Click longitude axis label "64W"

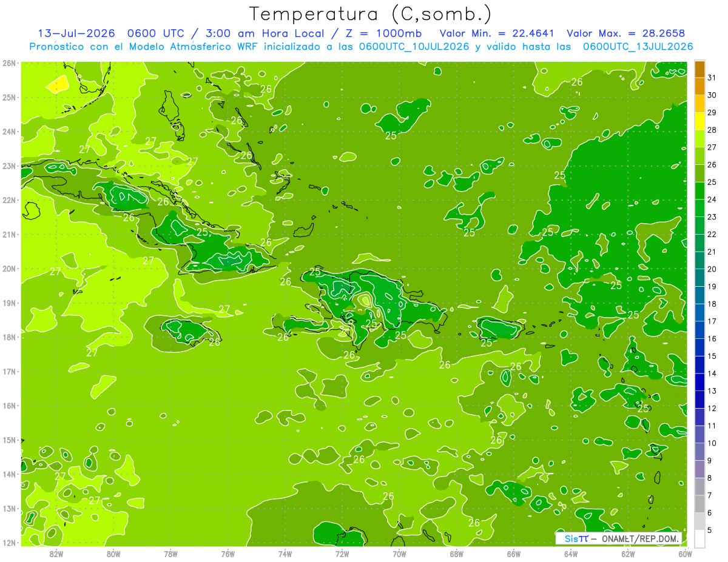coord(571,554)
